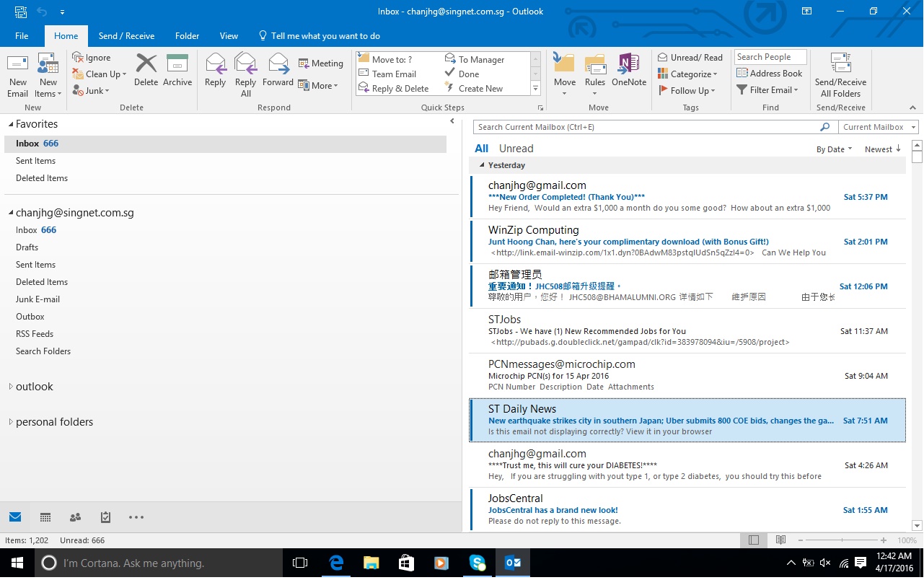Image resolution: width=924 pixels, height=580 pixels.
Task: Click the Windows Start button
Action: point(17,563)
